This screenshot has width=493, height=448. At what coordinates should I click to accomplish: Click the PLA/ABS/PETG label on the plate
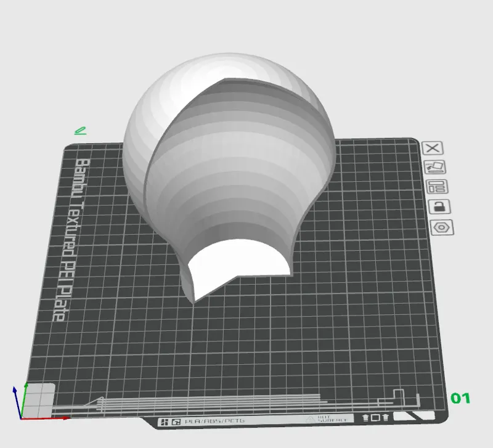(214, 422)
